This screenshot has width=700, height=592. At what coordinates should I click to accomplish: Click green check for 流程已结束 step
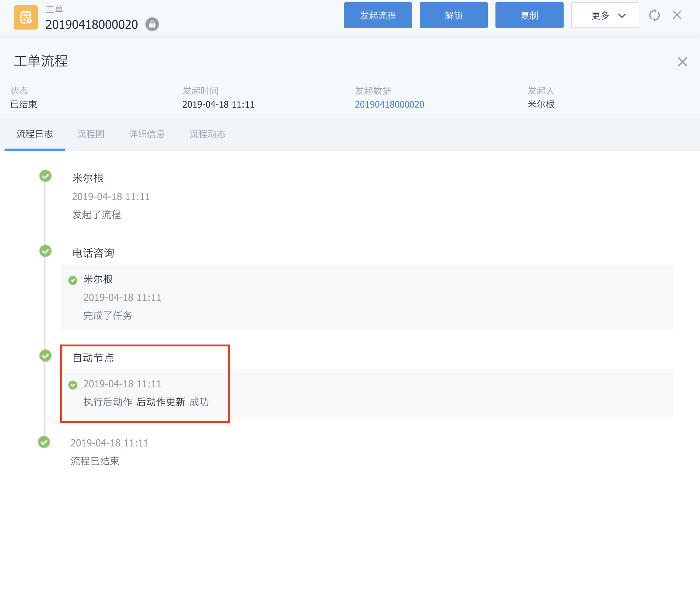click(44, 442)
